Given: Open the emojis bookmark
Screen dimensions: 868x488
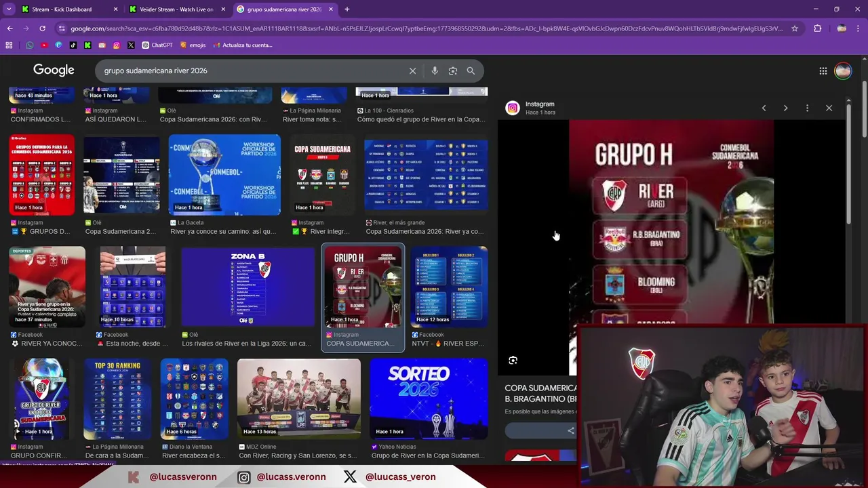Looking at the screenshot, I should pos(193,45).
